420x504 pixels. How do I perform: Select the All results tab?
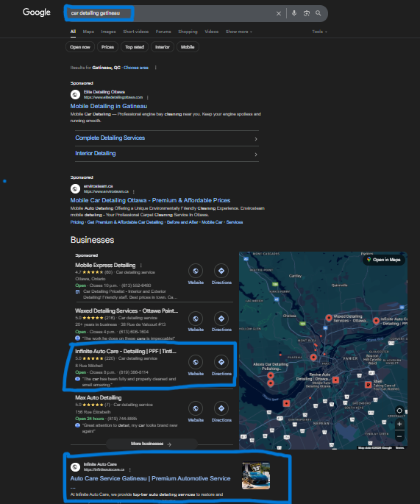(73, 32)
